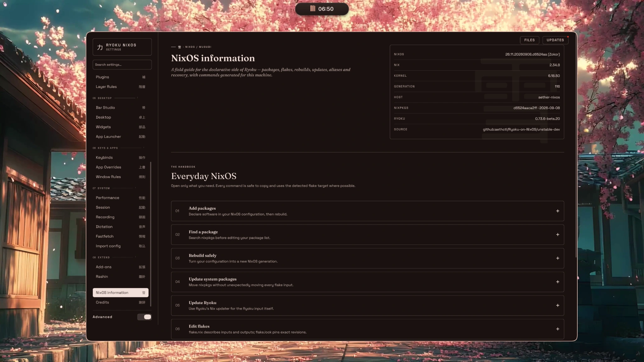Click the Search settings field
This screenshot has width=644, height=362.
(122, 64)
